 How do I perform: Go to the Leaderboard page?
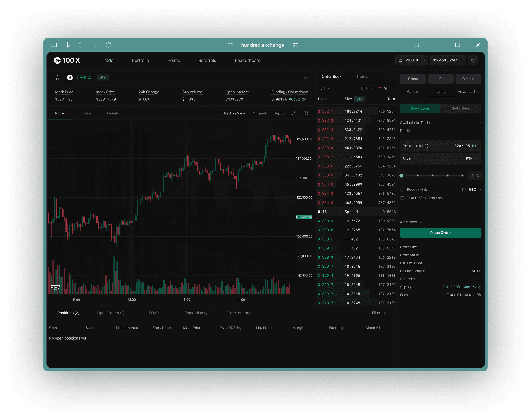[x=248, y=60]
